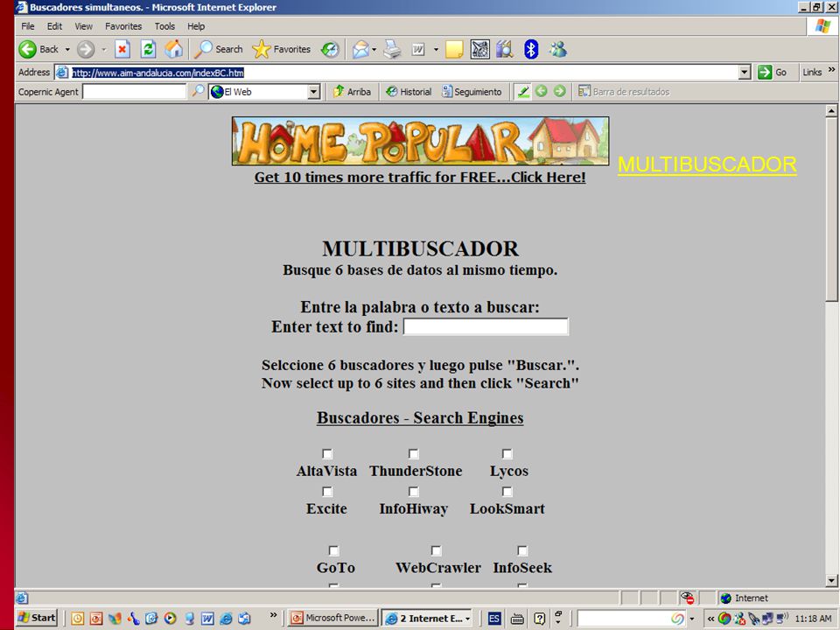Check the WebCrawler checkbox

(436, 550)
